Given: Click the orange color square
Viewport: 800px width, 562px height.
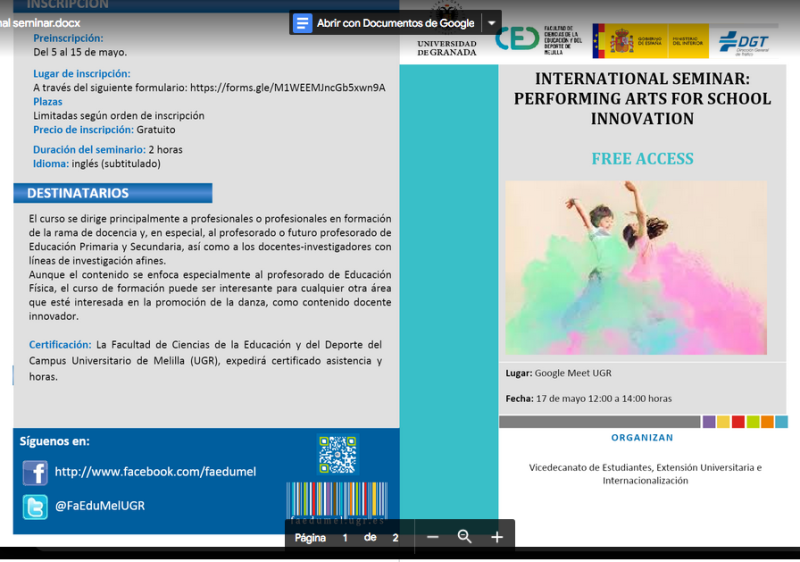Looking at the screenshot, I should coord(767,422).
